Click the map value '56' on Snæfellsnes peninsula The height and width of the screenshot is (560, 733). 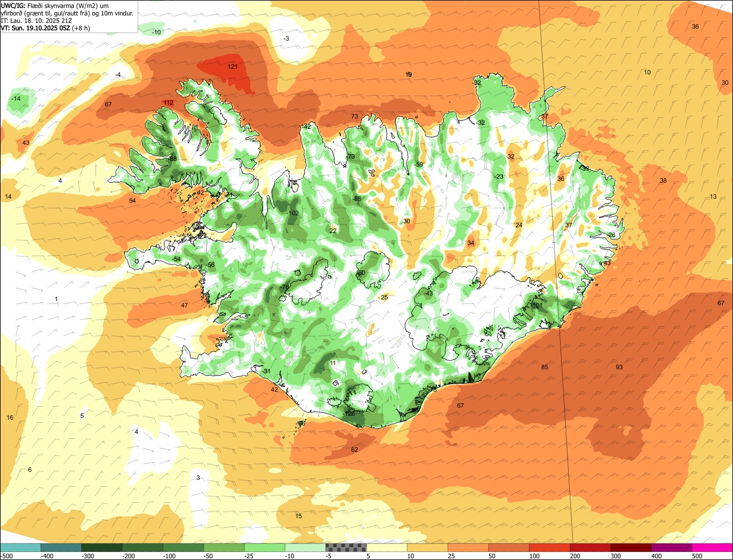211,265
